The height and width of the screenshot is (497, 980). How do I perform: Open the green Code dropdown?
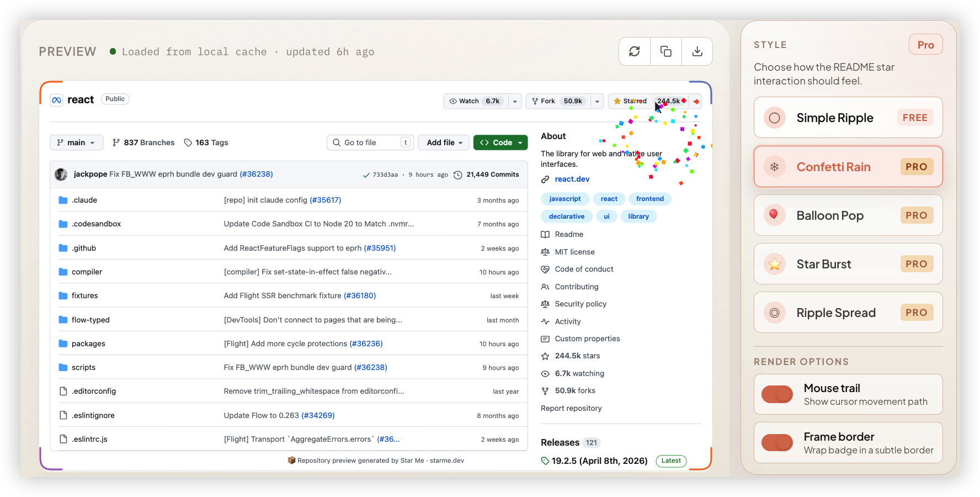[x=500, y=142]
